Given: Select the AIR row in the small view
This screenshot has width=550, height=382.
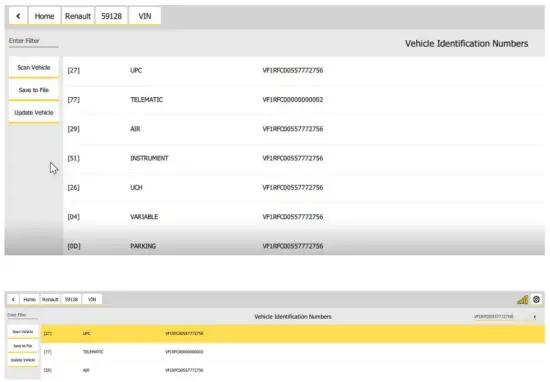Looking at the screenshot, I should (x=293, y=370).
